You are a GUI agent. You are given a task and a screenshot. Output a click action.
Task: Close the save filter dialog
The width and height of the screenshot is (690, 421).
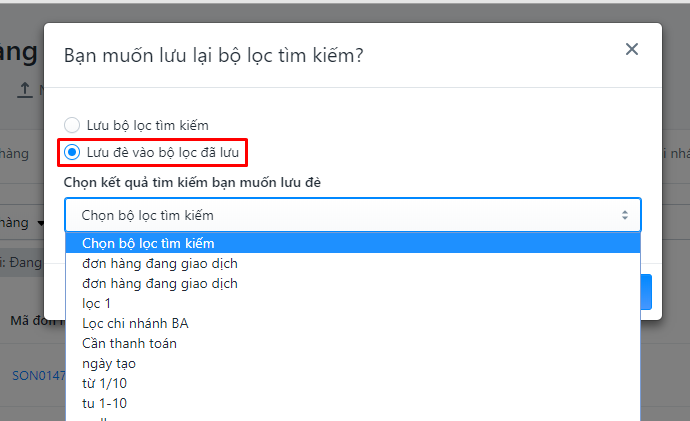(x=631, y=49)
